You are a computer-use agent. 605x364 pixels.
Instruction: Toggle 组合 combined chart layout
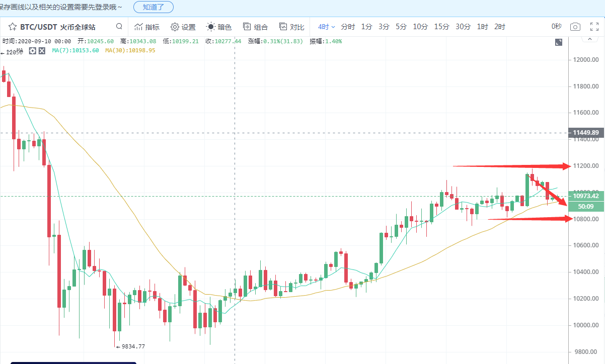[255, 27]
